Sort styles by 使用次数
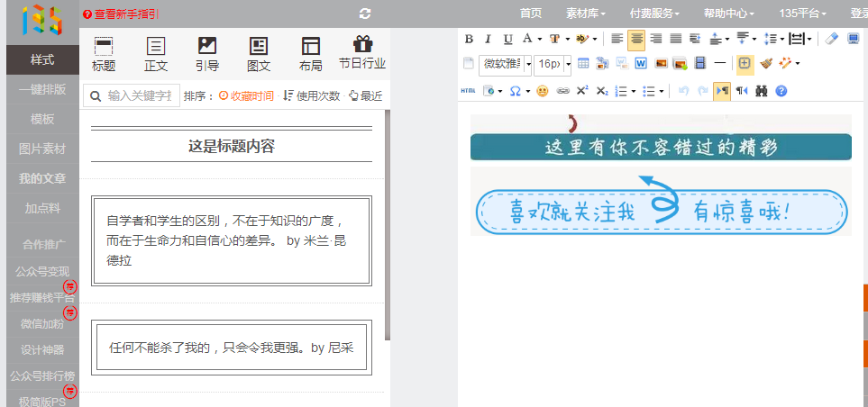 pos(311,95)
